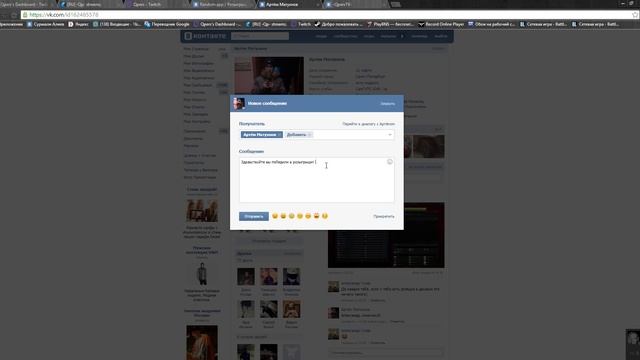
Task: Open the Переводчик Google bookmark
Action: pyautogui.click(x=167, y=24)
